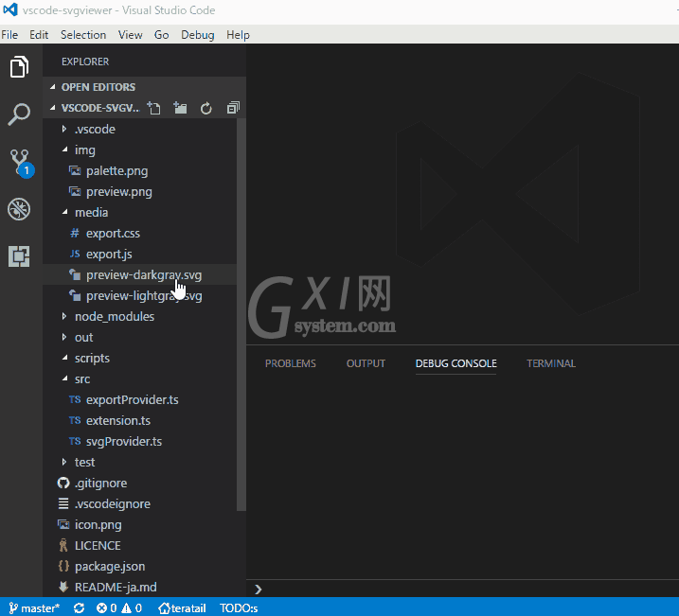The height and width of the screenshot is (616, 679).
Task: Open the Source Control view showing badge 1
Action: (x=21, y=164)
